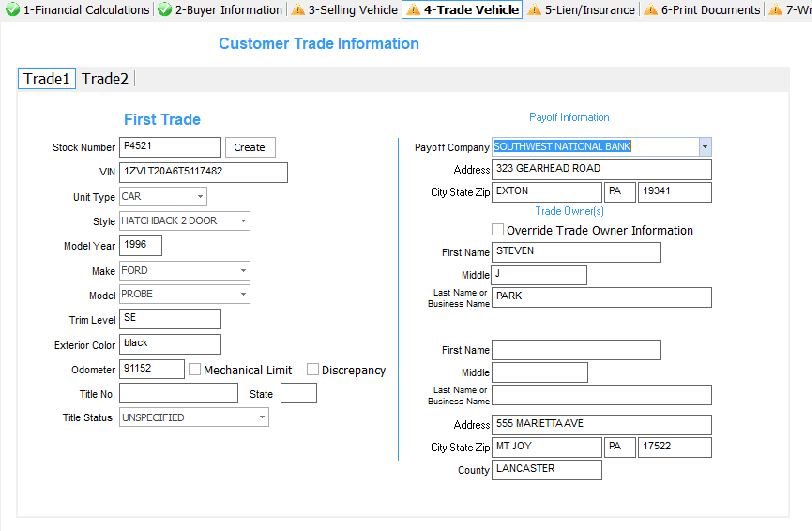Viewport: 812px width, 531px height.
Task: Toggle Override Trade Owner Information checkbox
Action: pyautogui.click(x=498, y=230)
